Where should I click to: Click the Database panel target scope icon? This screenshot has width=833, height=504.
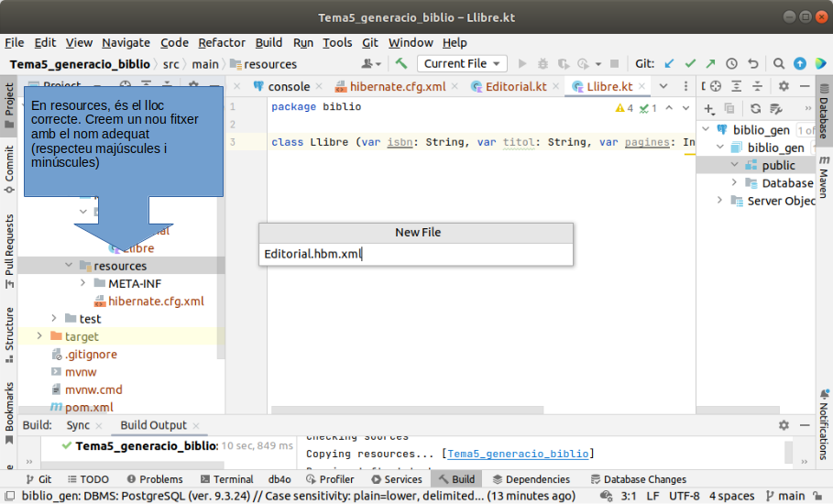[716, 86]
